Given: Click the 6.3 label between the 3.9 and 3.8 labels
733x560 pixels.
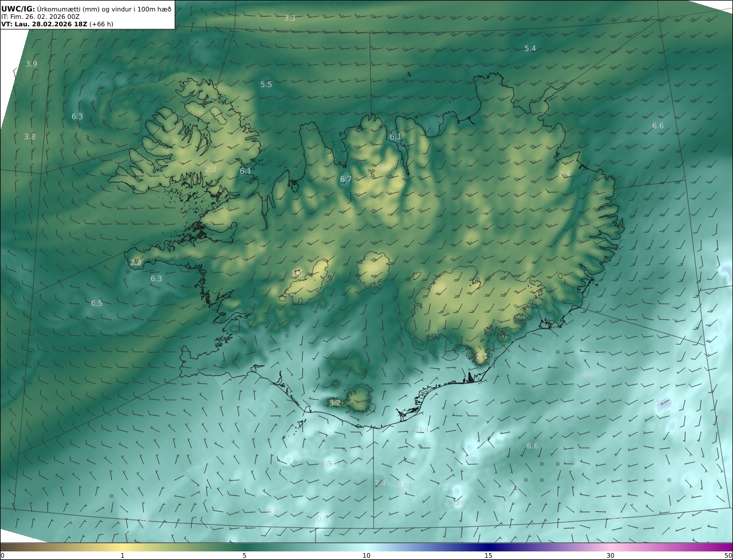Looking at the screenshot, I should (x=77, y=117).
